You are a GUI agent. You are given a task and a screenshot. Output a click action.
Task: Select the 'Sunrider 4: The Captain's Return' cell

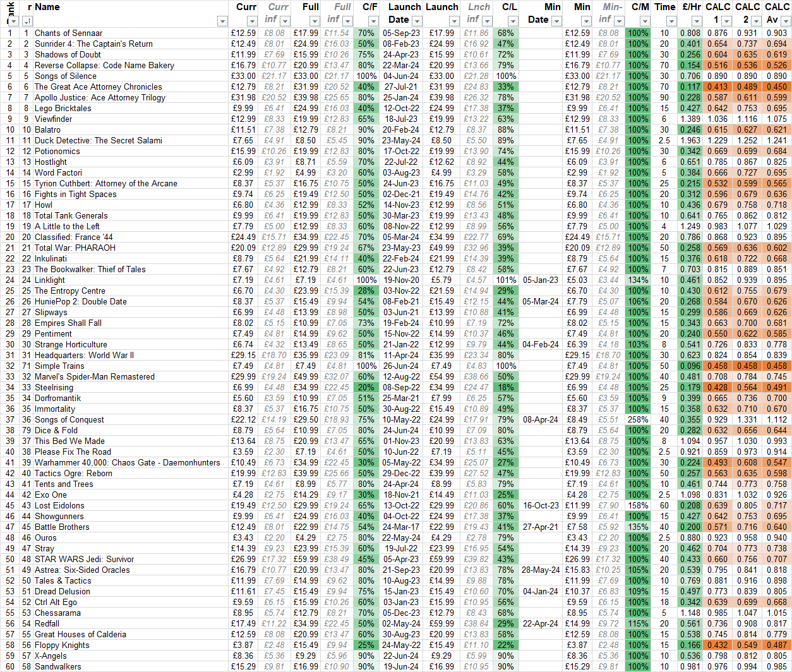coord(131,44)
